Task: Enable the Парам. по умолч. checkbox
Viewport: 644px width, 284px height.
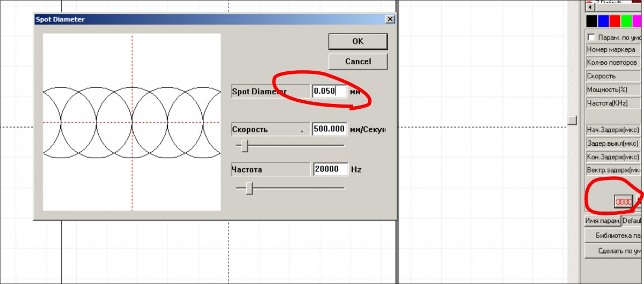Action: (x=591, y=37)
